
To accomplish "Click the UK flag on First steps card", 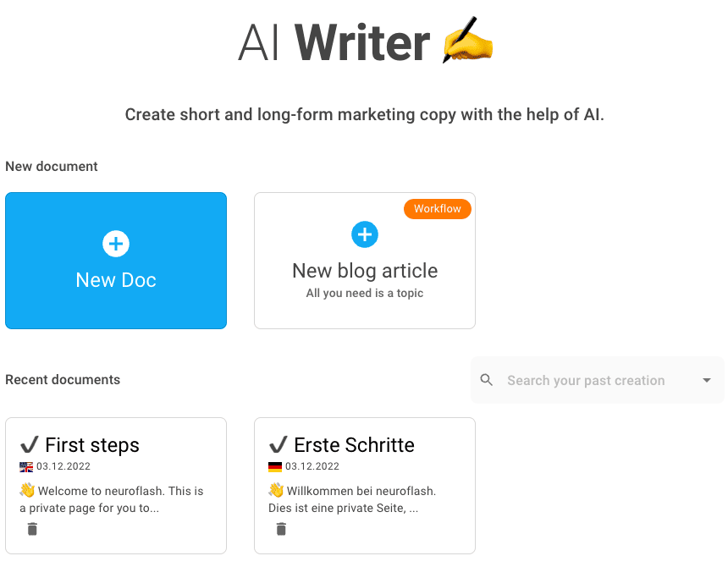I will click(26, 467).
